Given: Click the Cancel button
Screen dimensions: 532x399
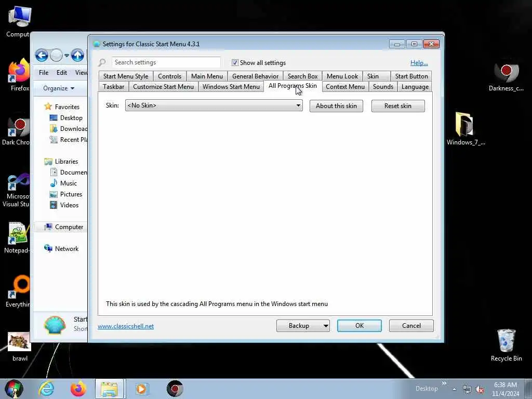Looking at the screenshot, I should tap(411, 326).
